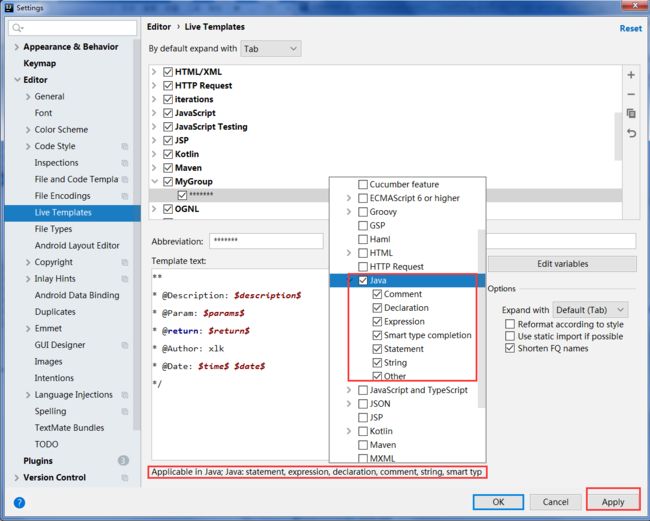The height and width of the screenshot is (521, 650).
Task: Expand ECMAScript 6 or higher contexts
Action: (x=349, y=198)
